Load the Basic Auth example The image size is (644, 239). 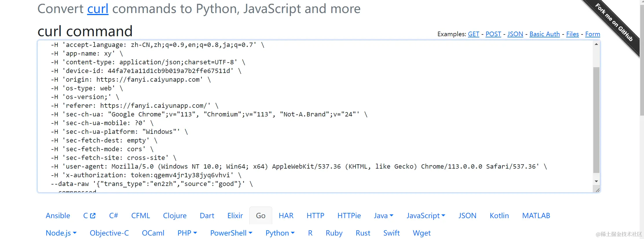coord(545,34)
